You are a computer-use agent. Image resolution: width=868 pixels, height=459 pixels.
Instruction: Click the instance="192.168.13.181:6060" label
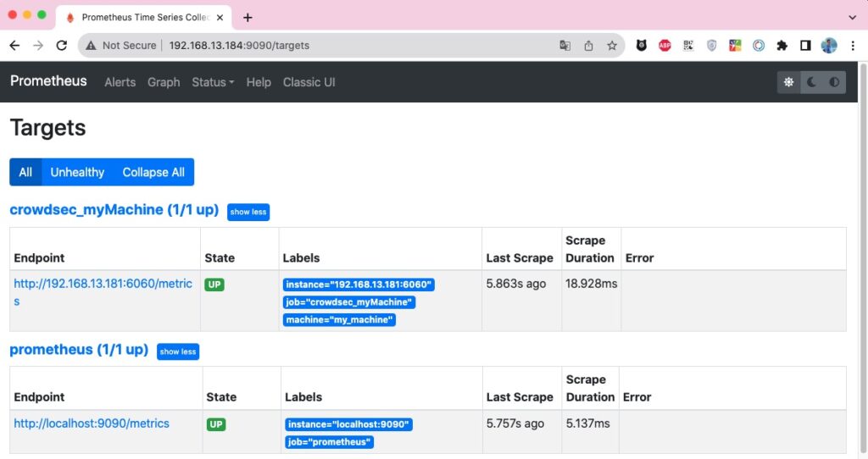pyautogui.click(x=359, y=285)
